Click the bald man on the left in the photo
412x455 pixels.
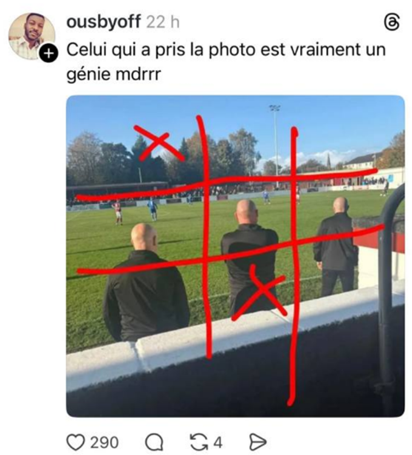[x=145, y=283]
